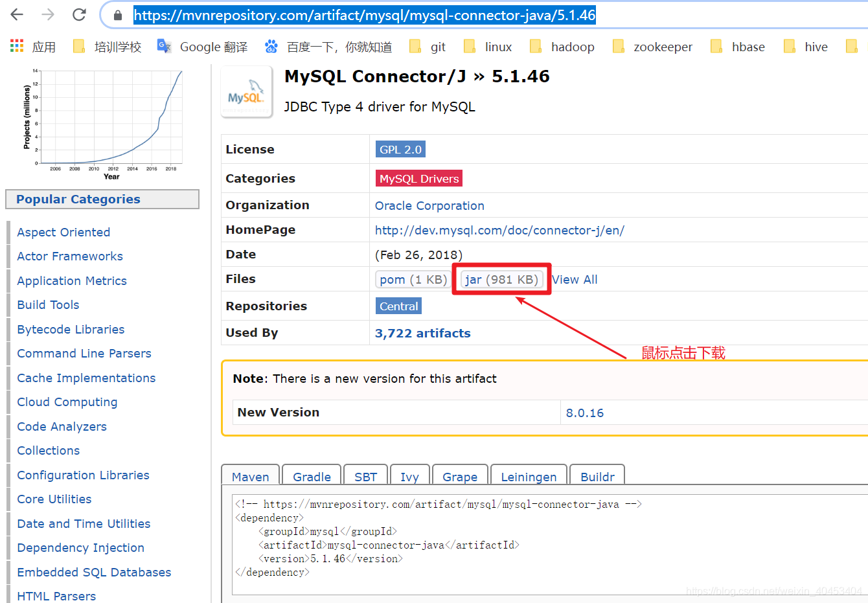Click the Central repository badge

(399, 306)
